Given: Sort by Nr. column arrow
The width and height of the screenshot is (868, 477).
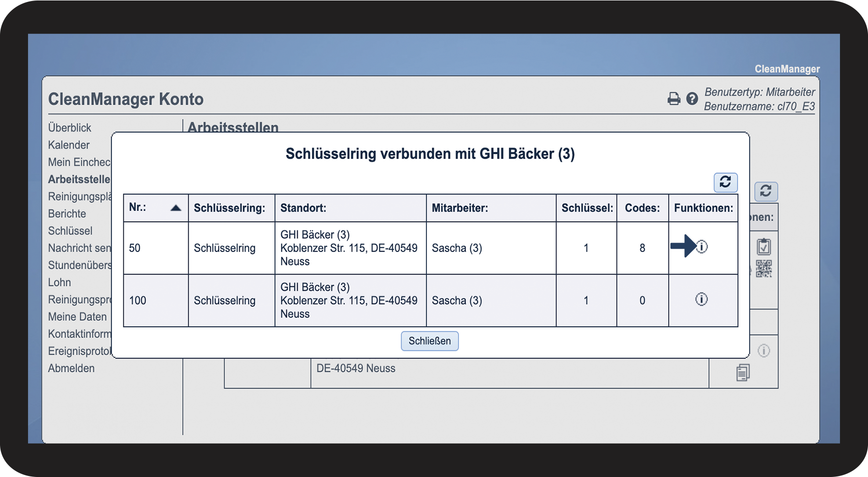Looking at the screenshot, I should [x=176, y=208].
